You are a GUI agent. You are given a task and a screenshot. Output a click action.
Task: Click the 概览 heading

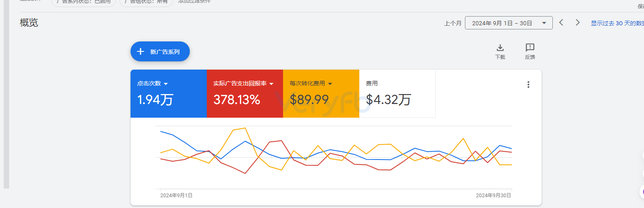[x=29, y=23]
